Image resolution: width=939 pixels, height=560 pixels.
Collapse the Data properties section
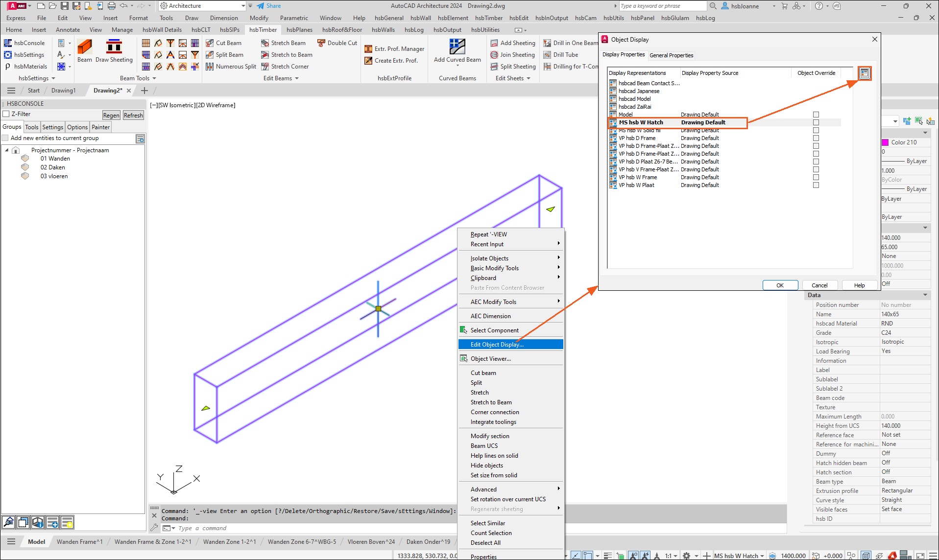(925, 295)
